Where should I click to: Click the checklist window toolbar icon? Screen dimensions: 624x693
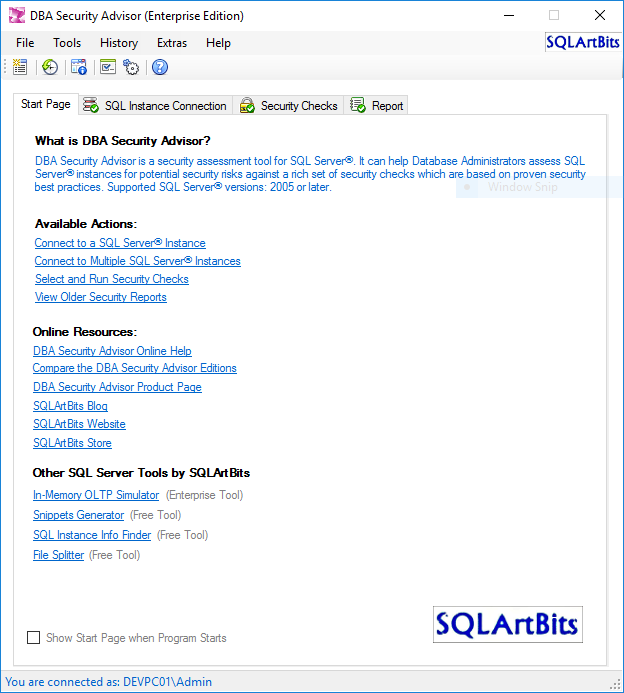[108, 67]
